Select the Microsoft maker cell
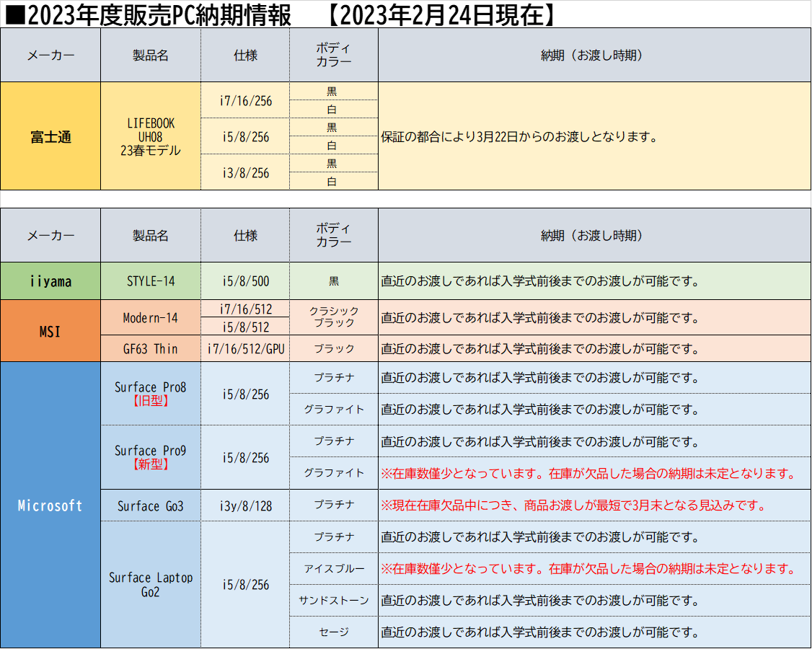812x649 pixels. pyautogui.click(x=50, y=505)
